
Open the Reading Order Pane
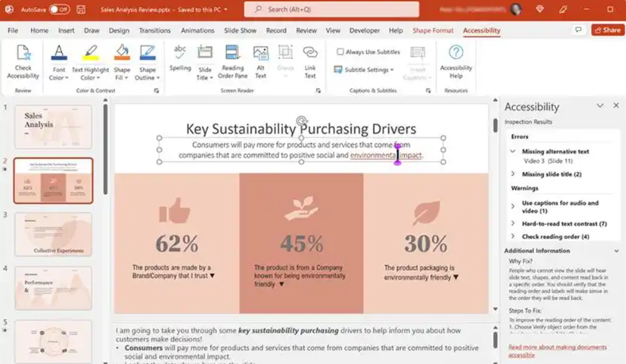pos(232,62)
